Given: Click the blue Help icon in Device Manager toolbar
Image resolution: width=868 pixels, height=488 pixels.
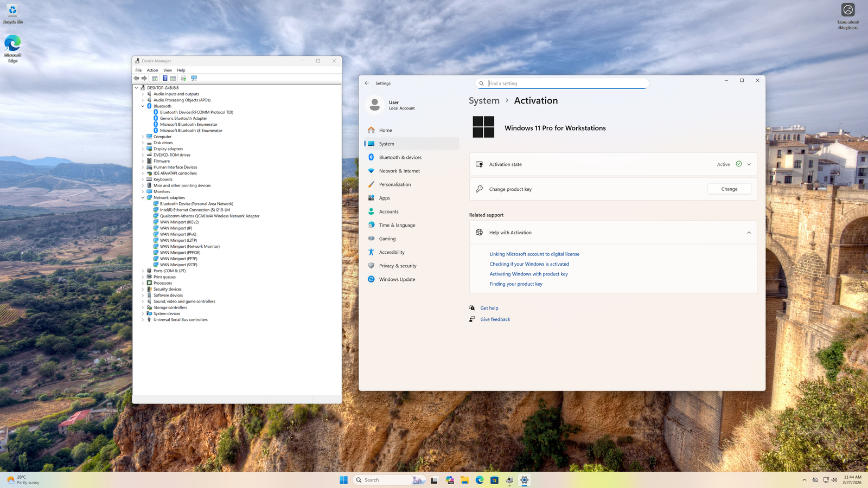Looking at the screenshot, I should 165,78.
